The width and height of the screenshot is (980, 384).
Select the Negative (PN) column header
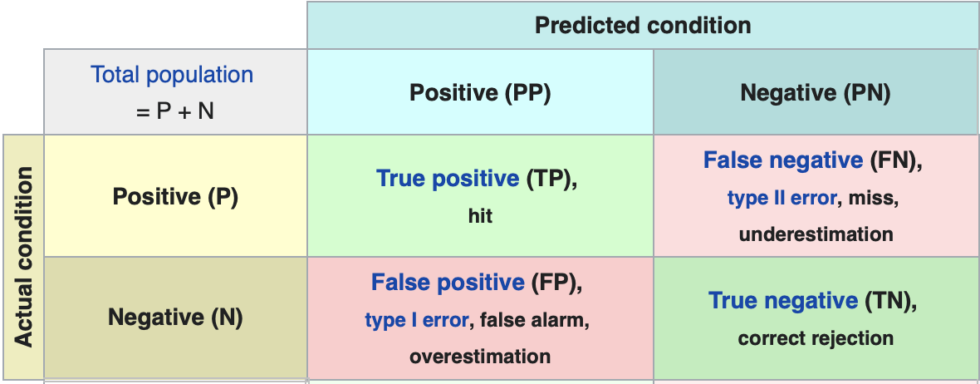click(816, 92)
